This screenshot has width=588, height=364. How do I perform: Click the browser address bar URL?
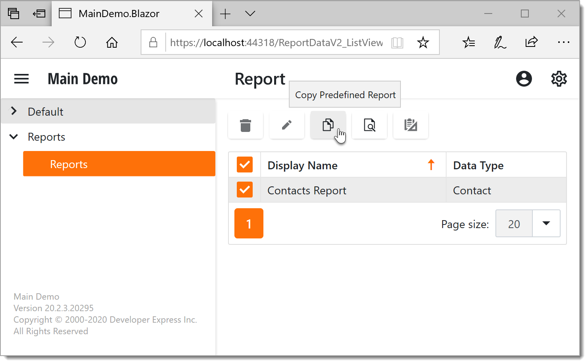276,43
